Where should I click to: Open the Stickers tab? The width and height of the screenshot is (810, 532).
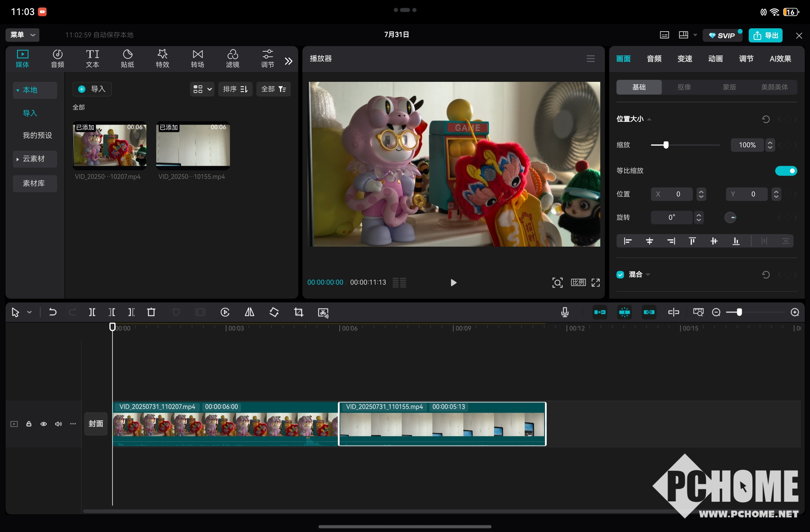click(x=128, y=58)
